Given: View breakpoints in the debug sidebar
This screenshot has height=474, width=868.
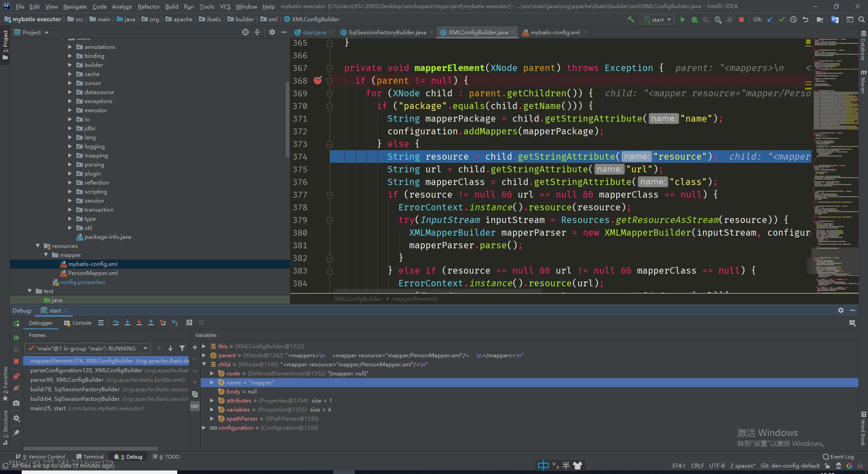Looking at the screenshot, I should coord(16,376).
